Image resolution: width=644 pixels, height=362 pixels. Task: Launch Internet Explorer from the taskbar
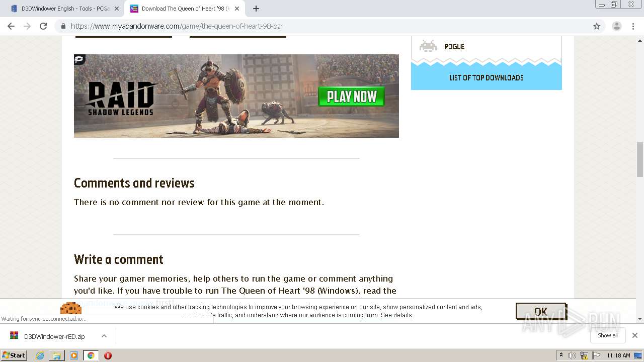[x=40, y=355]
